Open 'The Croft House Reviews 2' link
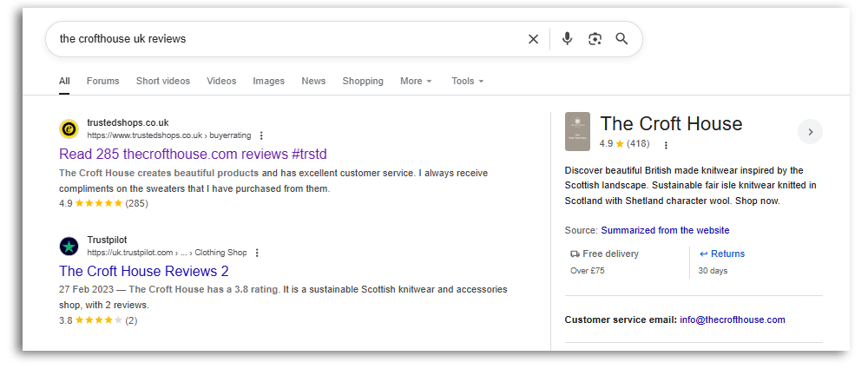Screen dimensions: 868x369 143,271
